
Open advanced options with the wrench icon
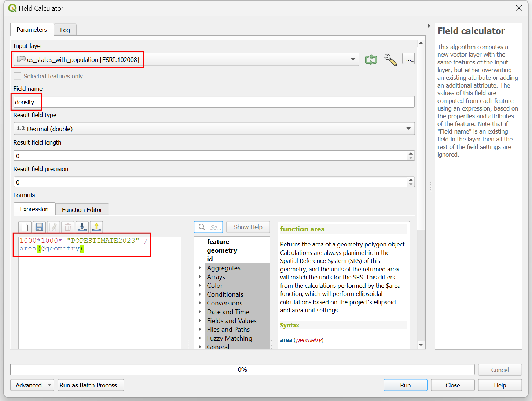[x=390, y=60]
